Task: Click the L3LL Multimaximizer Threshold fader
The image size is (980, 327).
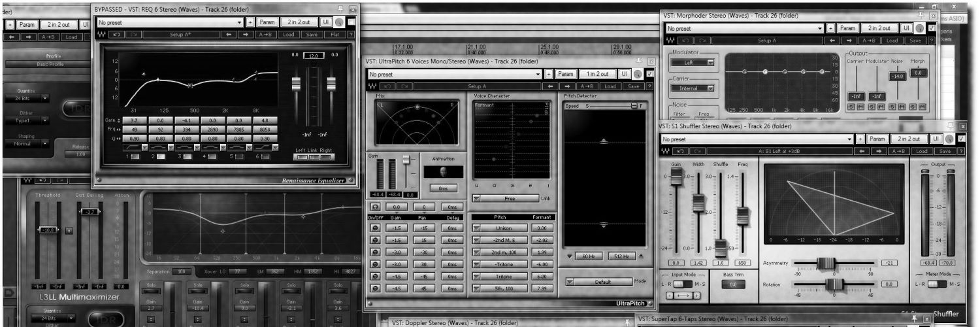Action: (48, 230)
